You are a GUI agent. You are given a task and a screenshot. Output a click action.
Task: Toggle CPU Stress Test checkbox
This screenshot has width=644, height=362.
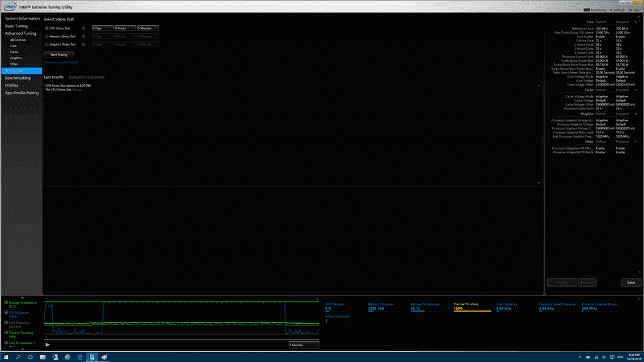coord(47,28)
